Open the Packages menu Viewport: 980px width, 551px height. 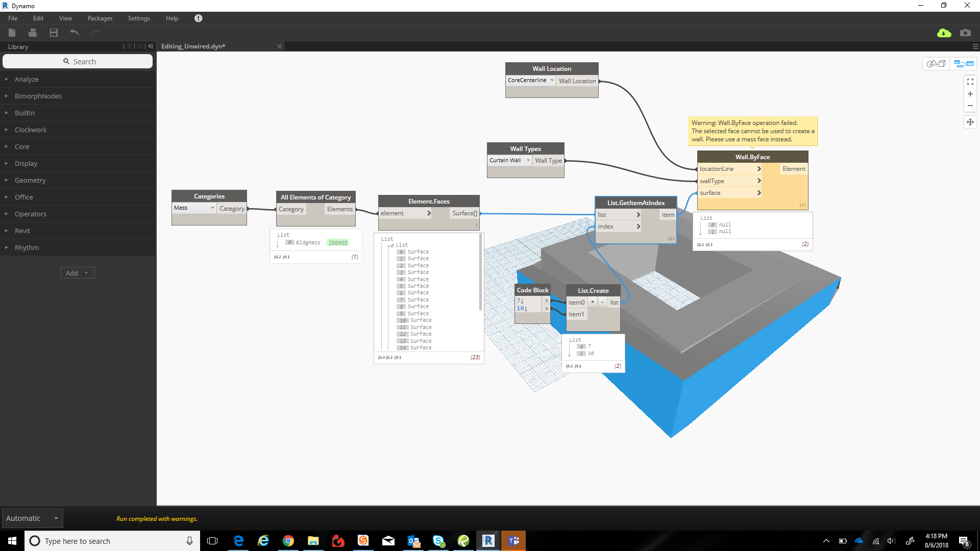100,18
